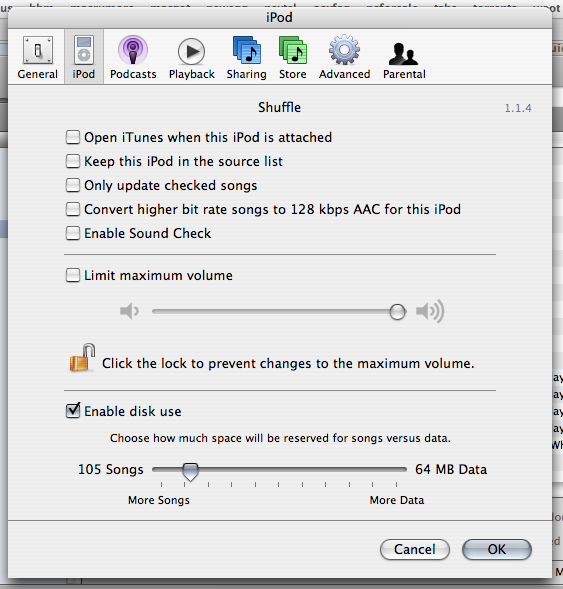Click the songs versus data slider thumb
The width and height of the screenshot is (563, 589).
[190, 471]
